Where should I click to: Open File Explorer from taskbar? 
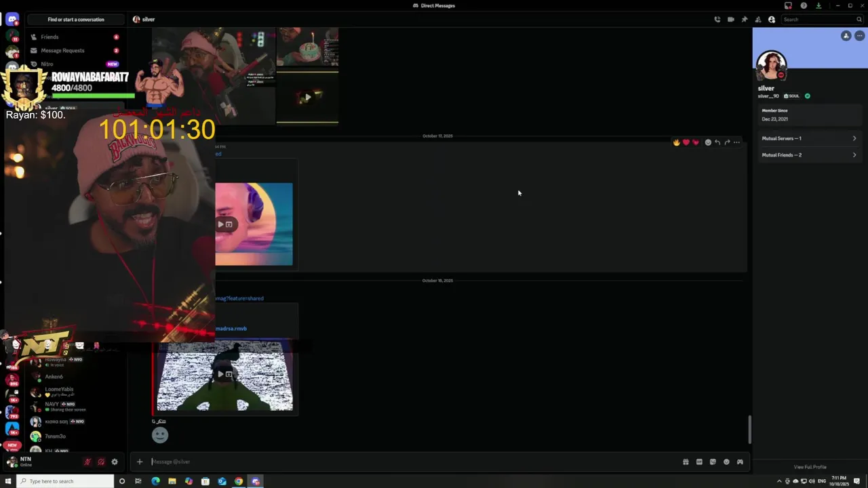(172, 481)
